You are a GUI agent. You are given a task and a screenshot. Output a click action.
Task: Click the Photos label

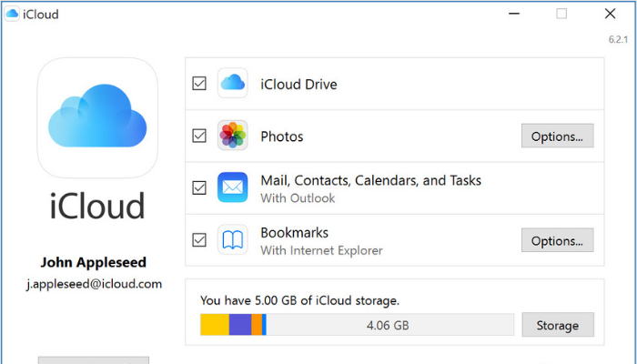tap(282, 136)
